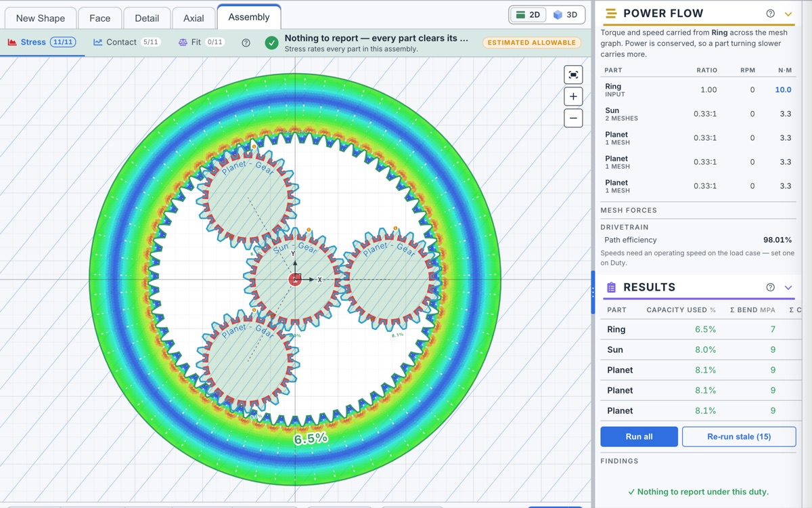The image size is (812, 508).
Task: Click the Findings section heading
Action: 619,461
